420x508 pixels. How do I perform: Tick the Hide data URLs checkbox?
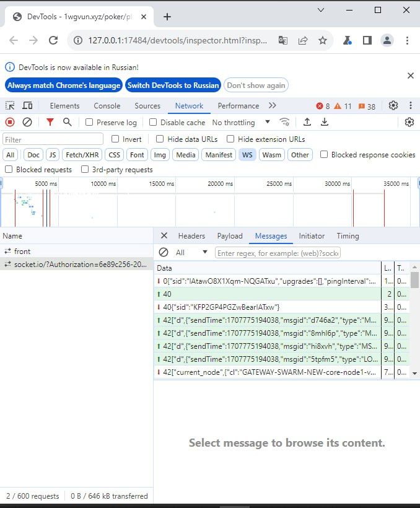[x=160, y=139]
